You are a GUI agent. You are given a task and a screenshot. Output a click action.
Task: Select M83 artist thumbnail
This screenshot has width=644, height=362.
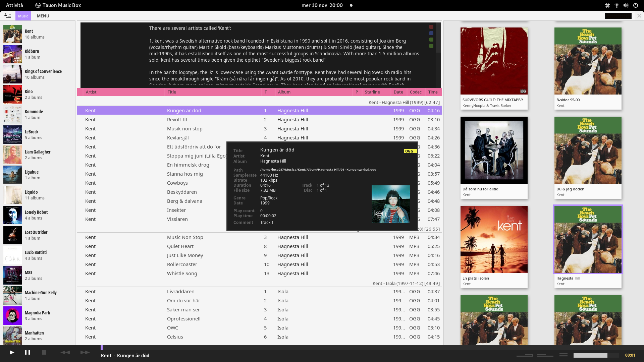tap(12, 275)
